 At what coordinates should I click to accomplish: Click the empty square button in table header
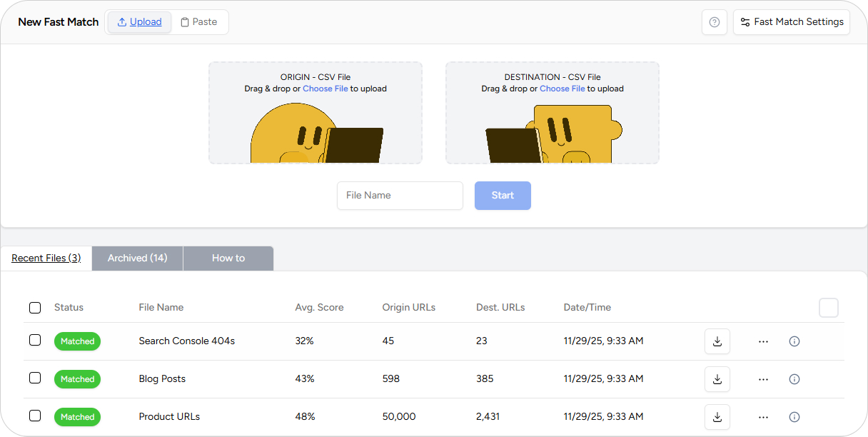click(x=828, y=308)
